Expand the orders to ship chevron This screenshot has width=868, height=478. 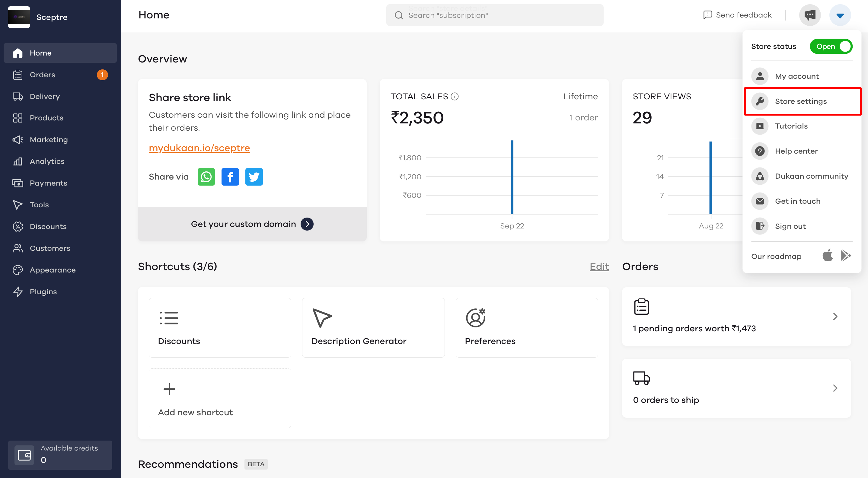pos(835,388)
